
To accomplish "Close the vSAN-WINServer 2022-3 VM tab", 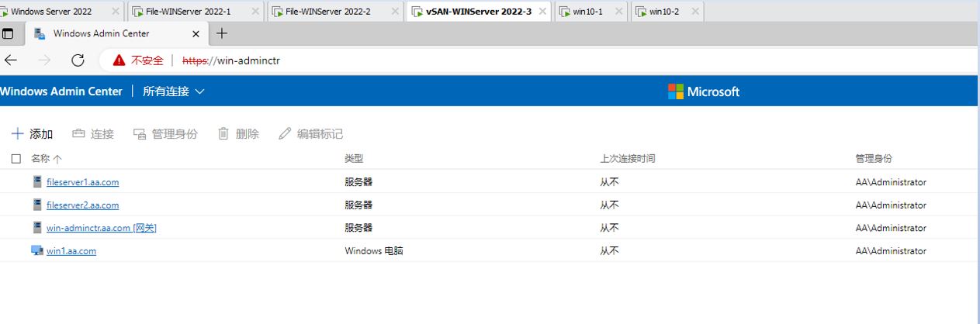I will [x=542, y=12].
